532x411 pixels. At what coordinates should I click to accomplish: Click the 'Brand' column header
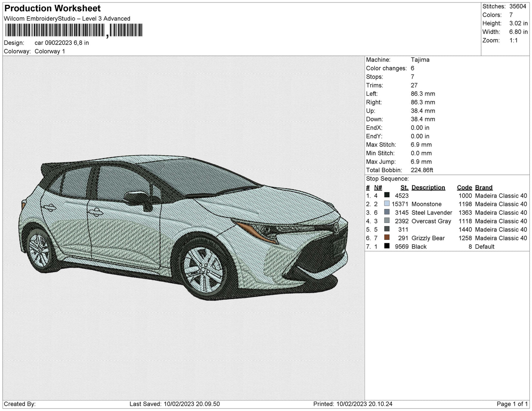pos(483,187)
